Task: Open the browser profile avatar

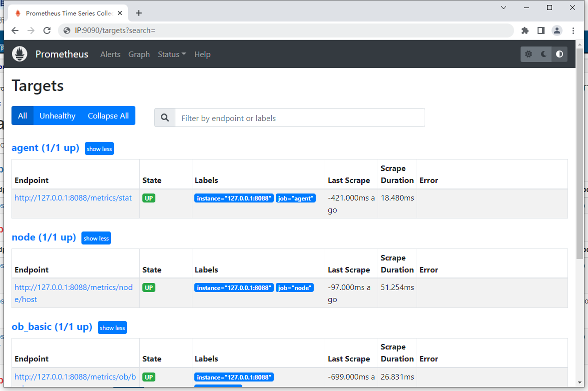Action: point(557,30)
